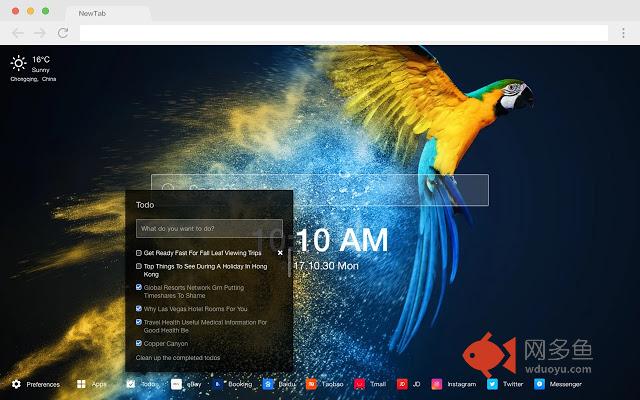The width and height of the screenshot is (640, 400).
Task: Click the 'Copper Canyon' todo text
Action: click(166, 344)
